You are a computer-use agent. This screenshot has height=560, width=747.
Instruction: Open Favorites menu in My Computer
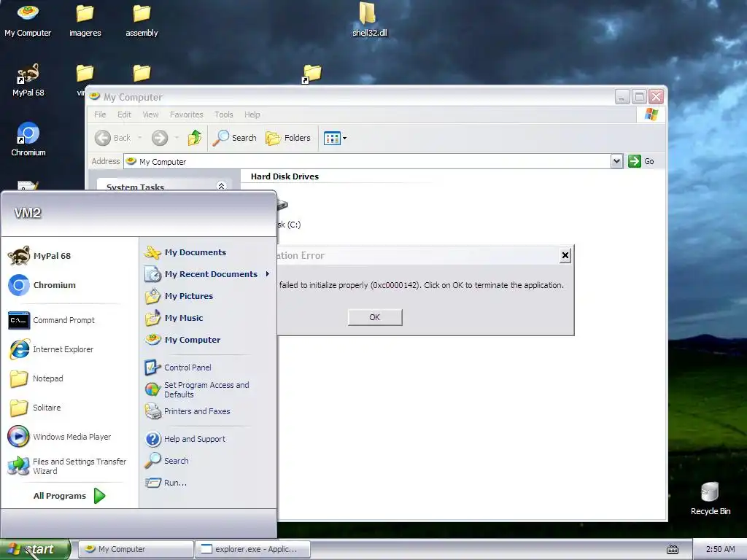[186, 114]
